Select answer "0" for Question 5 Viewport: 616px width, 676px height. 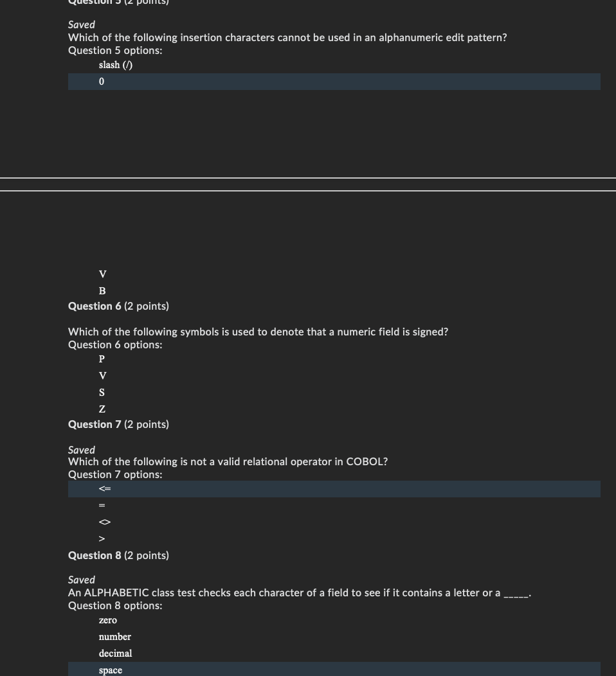[101, 82]
